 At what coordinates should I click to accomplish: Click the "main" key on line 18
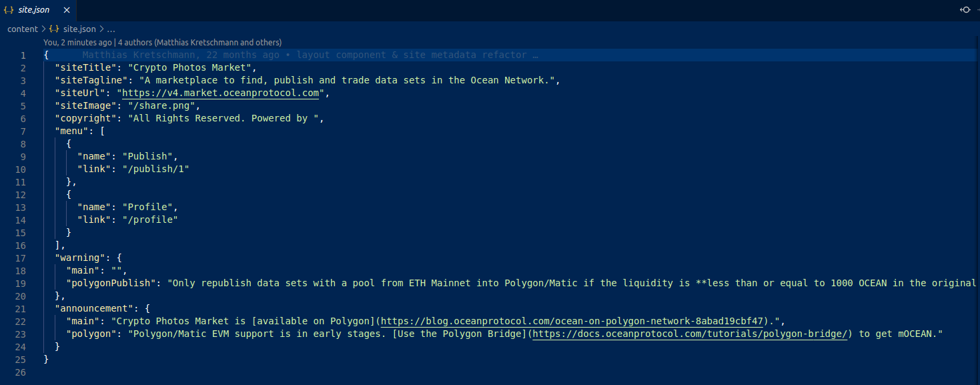coord(83,270)
